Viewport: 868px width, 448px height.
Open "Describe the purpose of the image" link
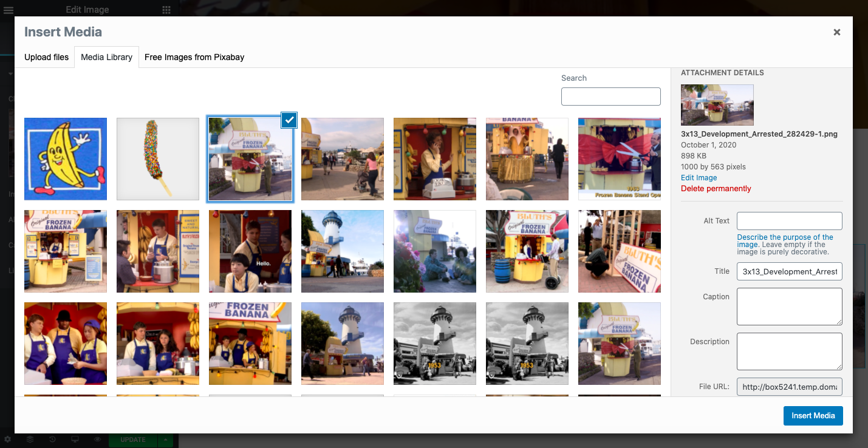[785, 241]
